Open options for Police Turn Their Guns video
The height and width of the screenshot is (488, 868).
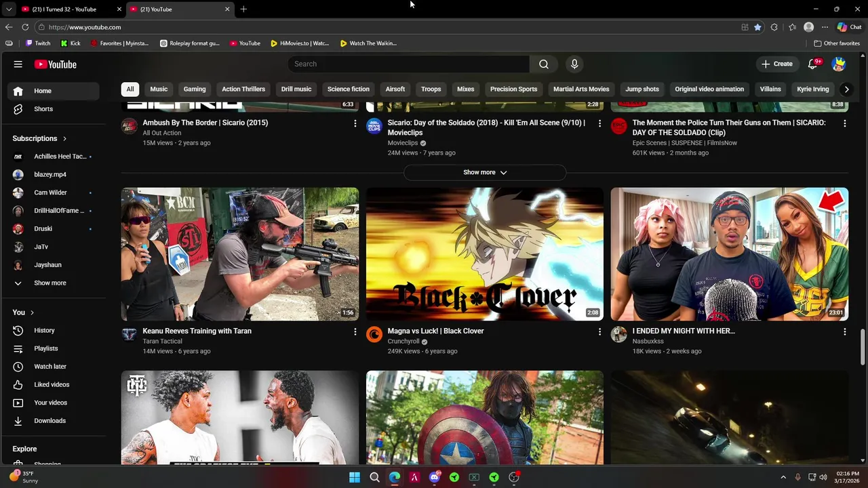[x=844, y=123]
